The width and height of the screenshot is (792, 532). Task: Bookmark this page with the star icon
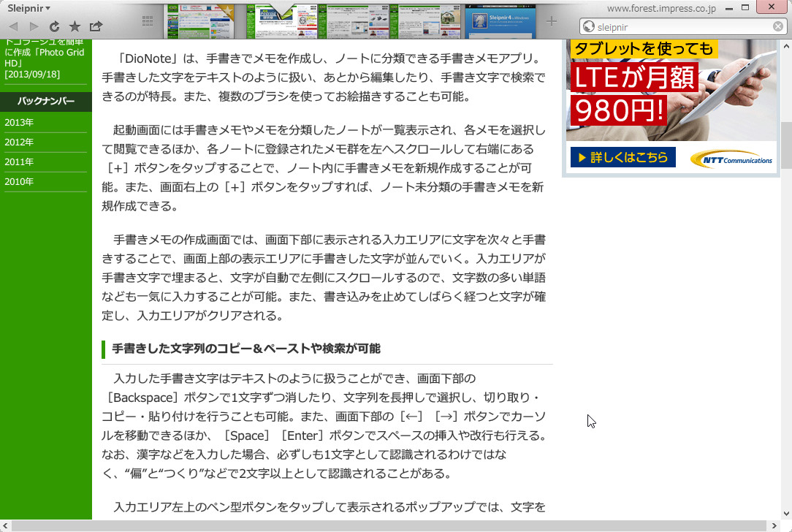(x=74, y=26)
